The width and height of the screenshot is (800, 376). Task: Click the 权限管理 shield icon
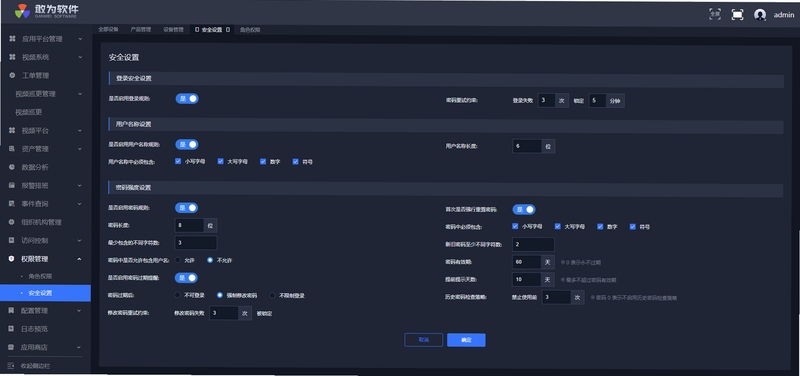pyautogui.click(x=12, y=259)
